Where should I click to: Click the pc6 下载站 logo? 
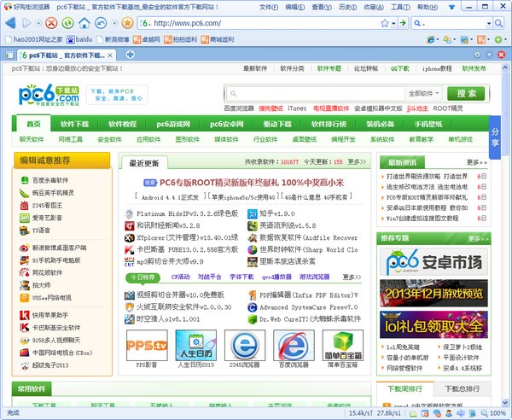pyautogui.click(x=49, y=95)
